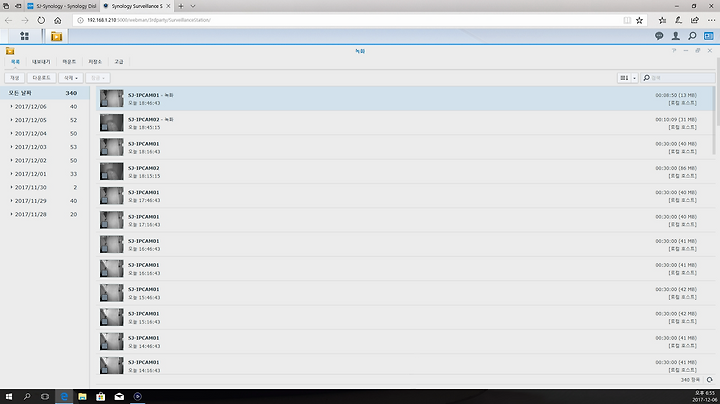The height and width of the screenshot is (404, 720).
Task: Expand the 2017/11/30 date node
Action: click(x=11, y=187)
